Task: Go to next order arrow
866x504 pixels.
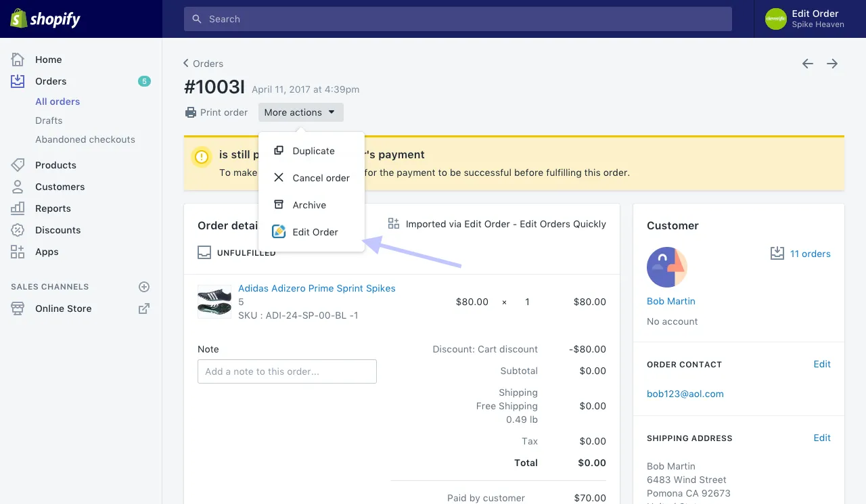Action: 832,64
